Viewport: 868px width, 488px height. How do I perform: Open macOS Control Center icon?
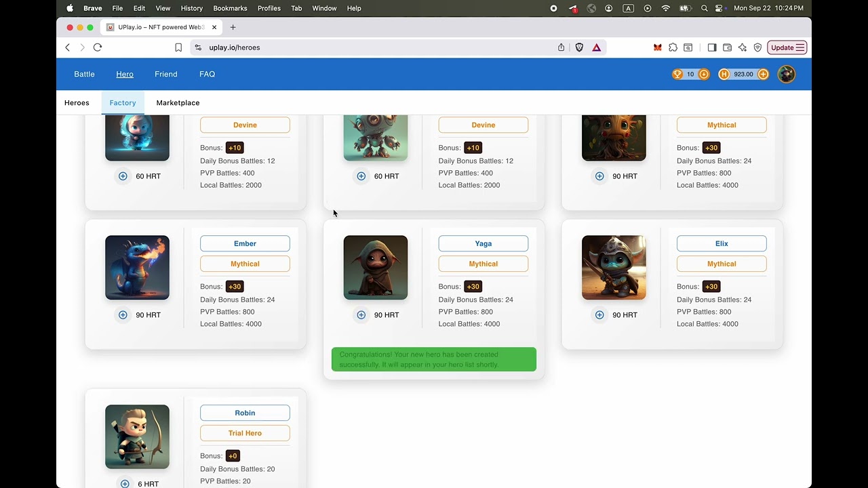[x=719, y=8]
